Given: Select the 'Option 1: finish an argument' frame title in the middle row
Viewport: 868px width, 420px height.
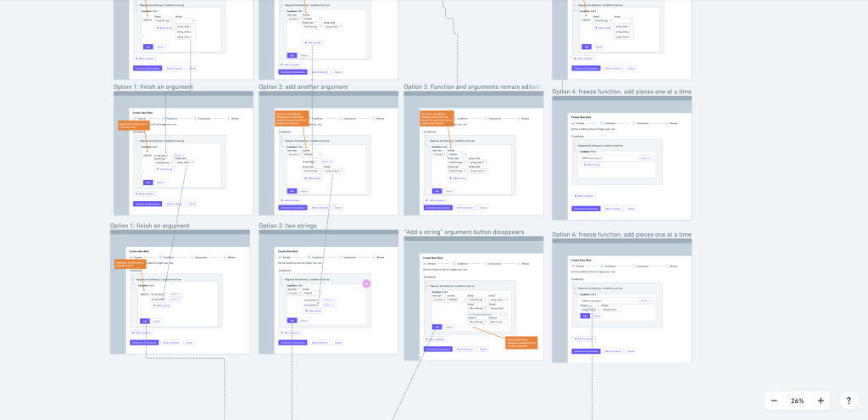Looking at the screenshot, I should point(153,87).
